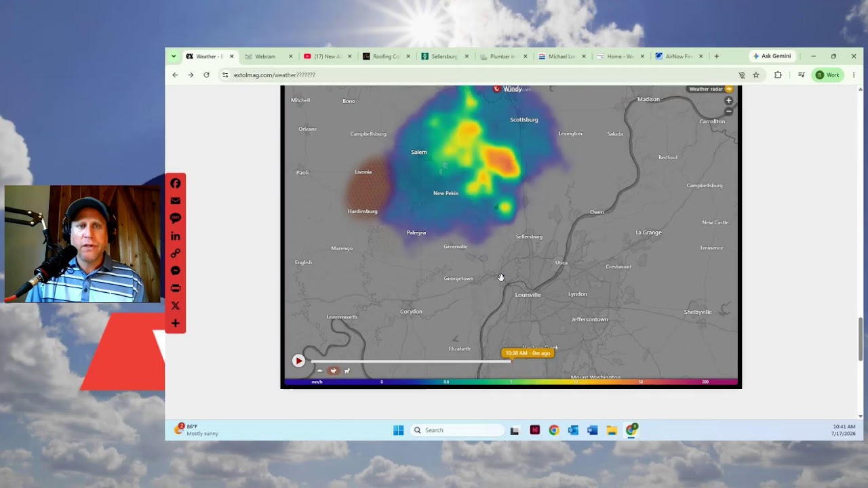
Task: Close the Weather tab
Action: [232, 56]
